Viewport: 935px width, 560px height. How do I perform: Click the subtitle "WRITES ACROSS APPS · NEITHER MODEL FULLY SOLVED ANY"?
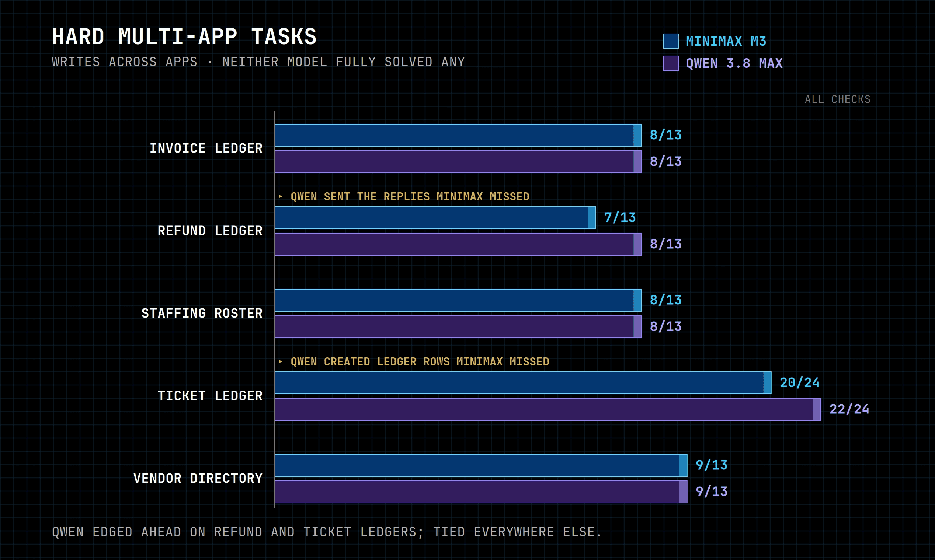pyautogui.click(x=258, y=62)
